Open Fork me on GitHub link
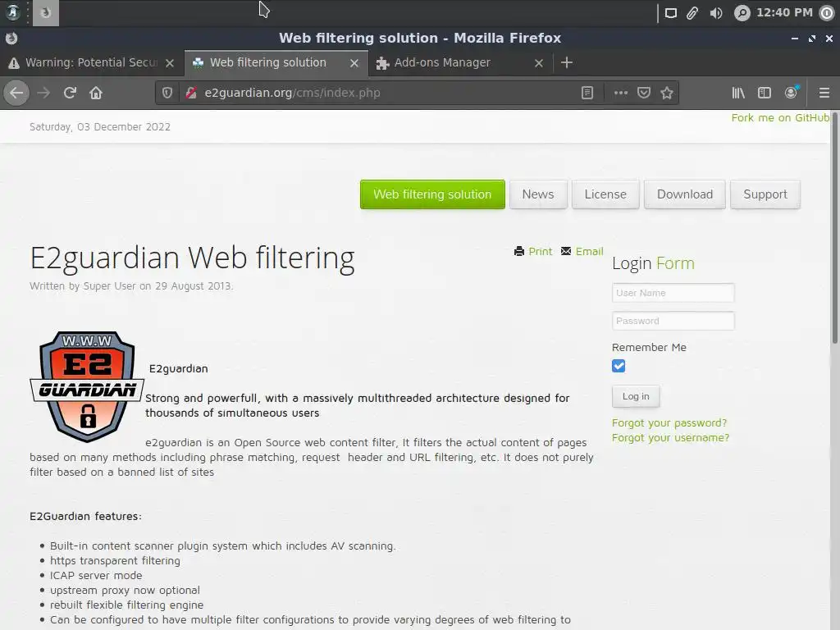Viewport: 840px width, 630px height. click(x=780, y=118)
